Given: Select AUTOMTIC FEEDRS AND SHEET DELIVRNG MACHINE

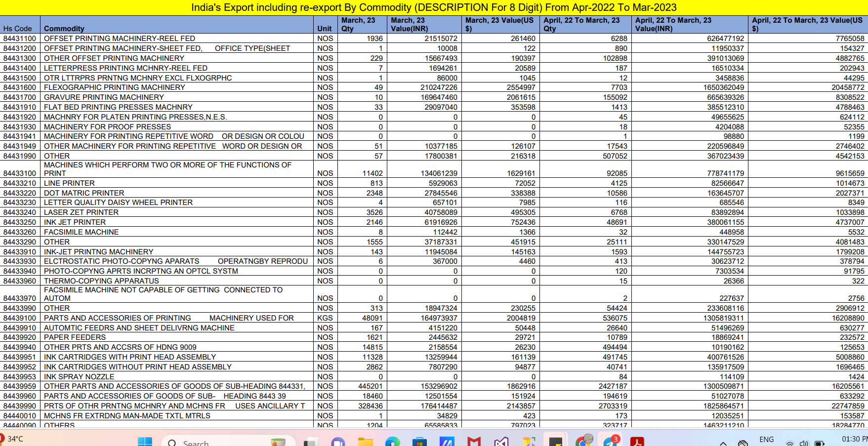Looking at the screenshot, I should click(x=176, y=328).
